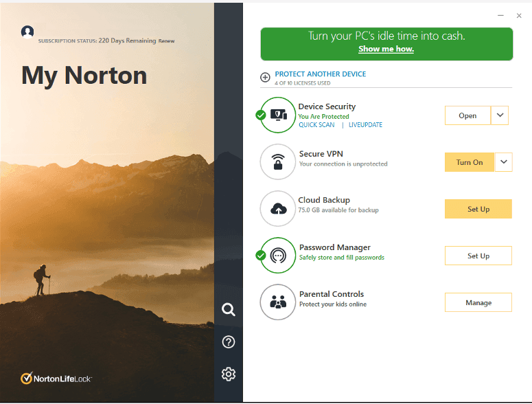Click the green idle time cash banner
Viewport: 532px width, 404px height.
[386, 44]
